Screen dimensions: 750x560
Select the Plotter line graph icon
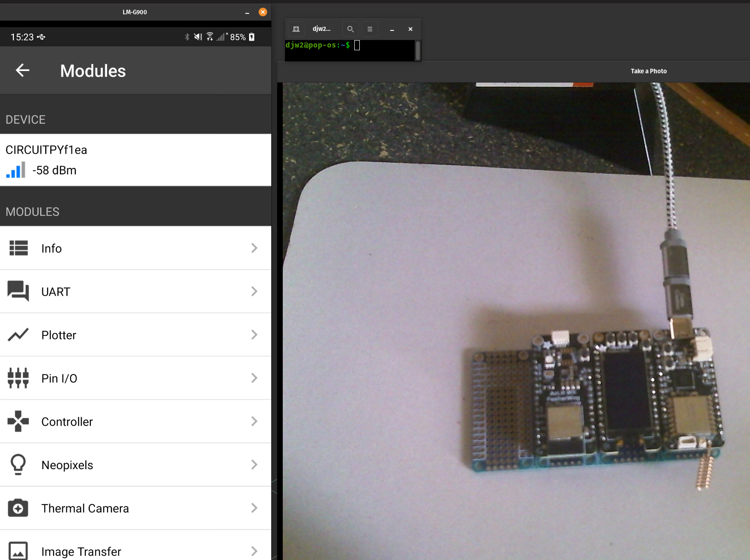(18, 335)
